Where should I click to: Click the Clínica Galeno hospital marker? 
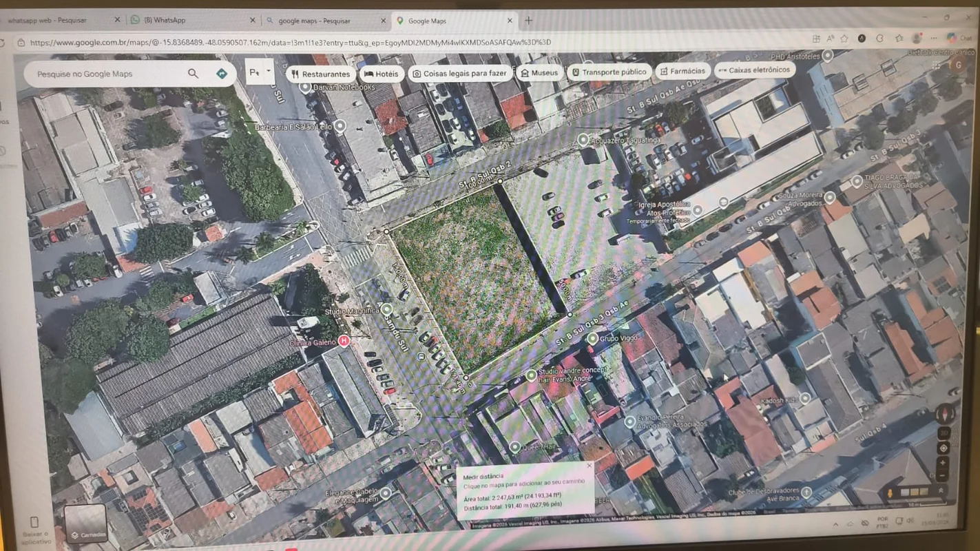point(344,341)
